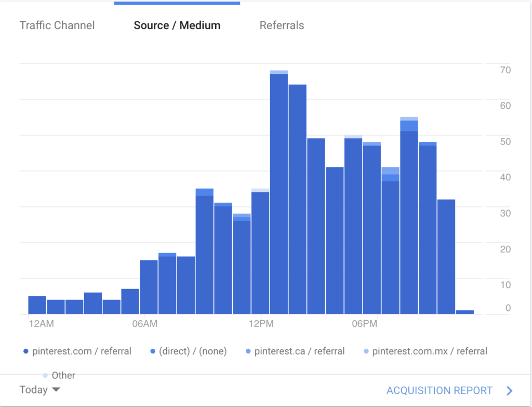Screen dimensions: 532x407
Task: Select the tiny final bar near midnight
Action: pyautogui.click(x=464, y=310)
